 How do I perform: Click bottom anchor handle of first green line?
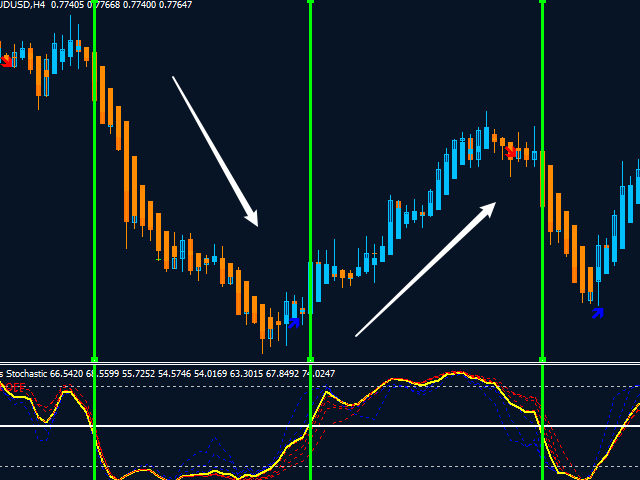point(95,359)
